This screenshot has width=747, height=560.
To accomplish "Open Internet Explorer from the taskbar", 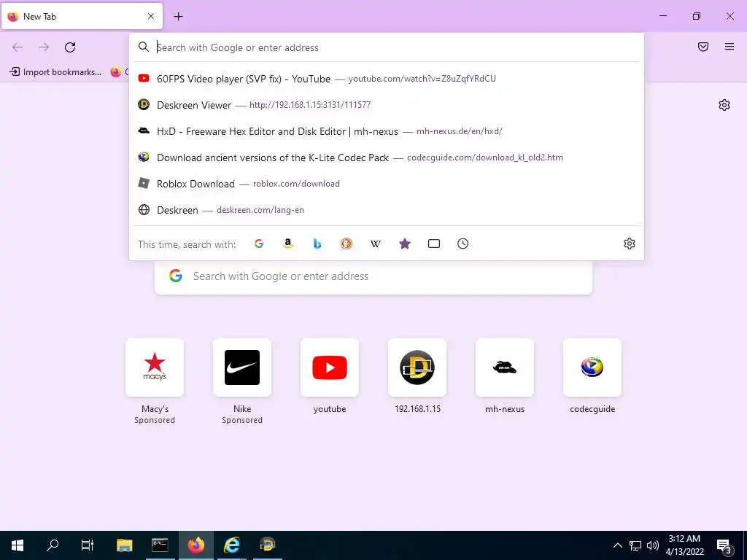I will (x=231, y=545).
